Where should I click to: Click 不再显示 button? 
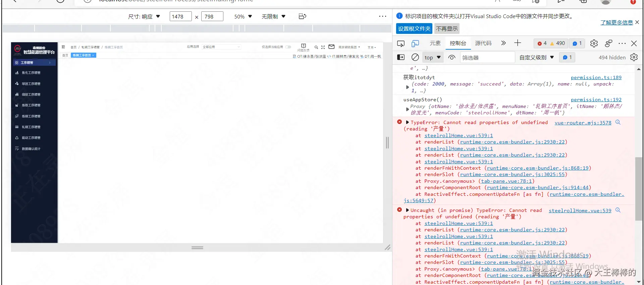point(447,28)
